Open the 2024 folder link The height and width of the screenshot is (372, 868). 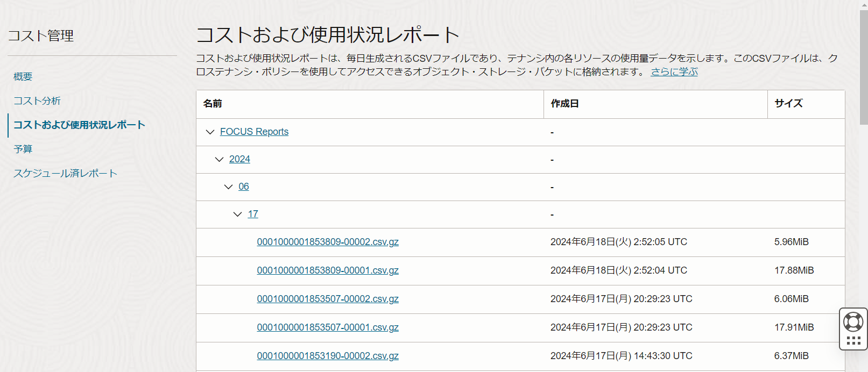[x=239, y=159]
